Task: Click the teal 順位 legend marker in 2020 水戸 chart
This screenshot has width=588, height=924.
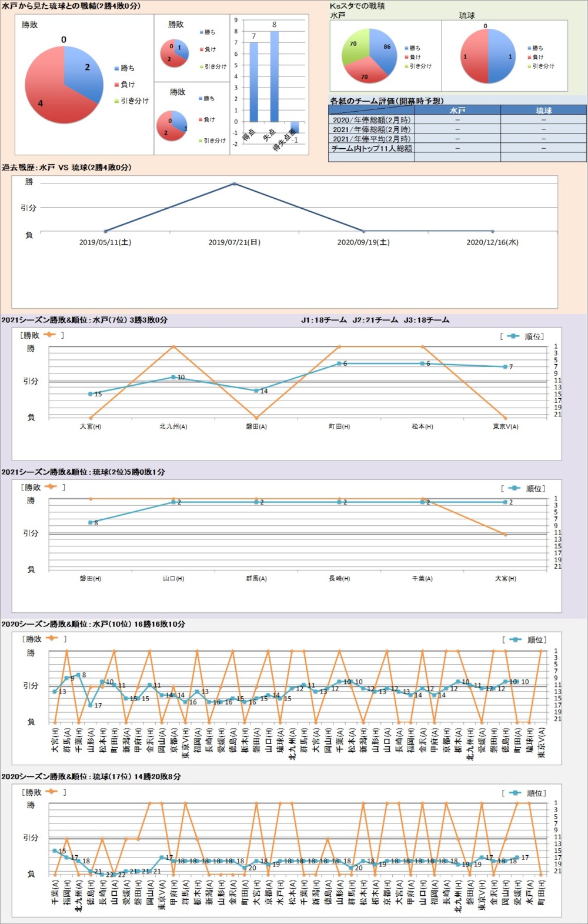Action: point(515,639)
